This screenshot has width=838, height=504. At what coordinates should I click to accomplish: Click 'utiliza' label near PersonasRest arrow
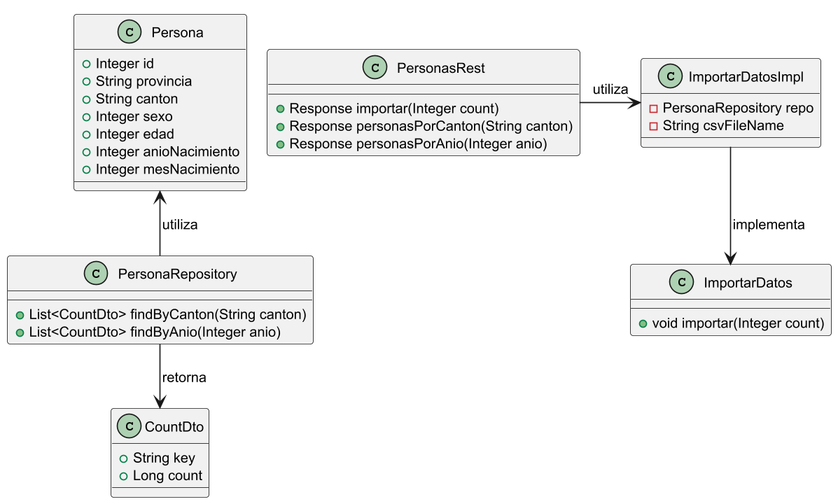pos(610,89)
